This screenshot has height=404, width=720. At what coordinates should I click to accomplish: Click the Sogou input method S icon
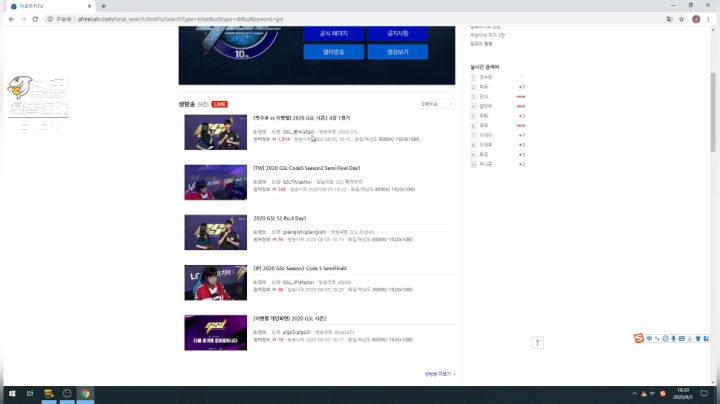tap(639, 338)
